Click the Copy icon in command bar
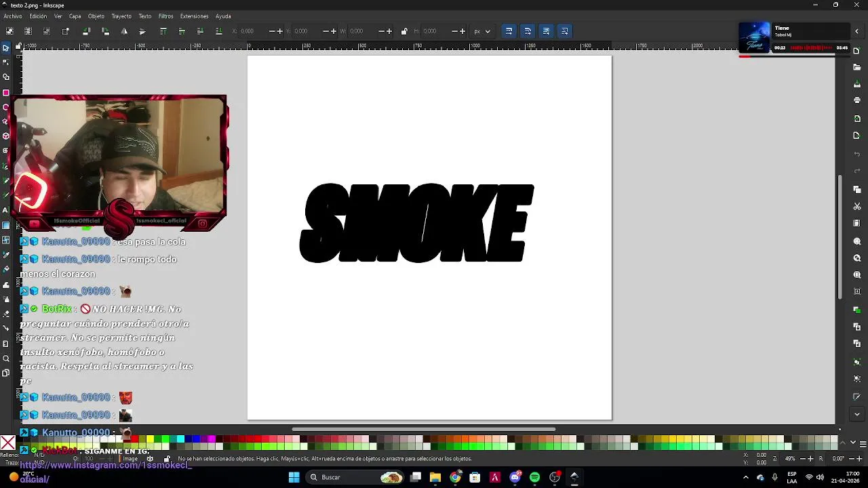The width and height of the screenshot is (868, 488). pos(857,190)
